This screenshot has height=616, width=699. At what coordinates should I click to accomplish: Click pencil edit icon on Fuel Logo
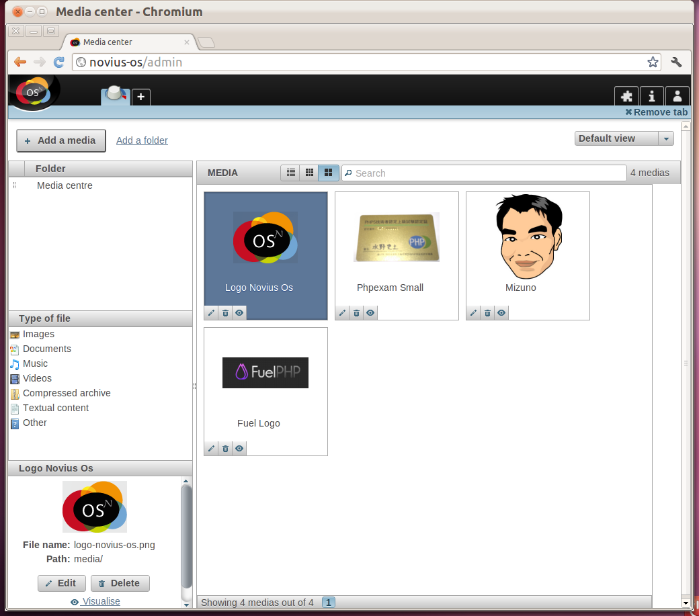point(211,449)
